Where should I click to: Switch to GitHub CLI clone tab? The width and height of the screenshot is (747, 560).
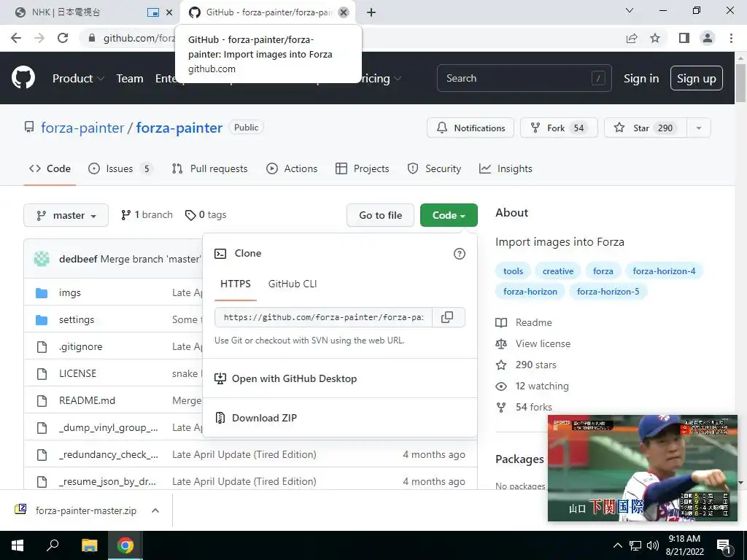(293, 284)
